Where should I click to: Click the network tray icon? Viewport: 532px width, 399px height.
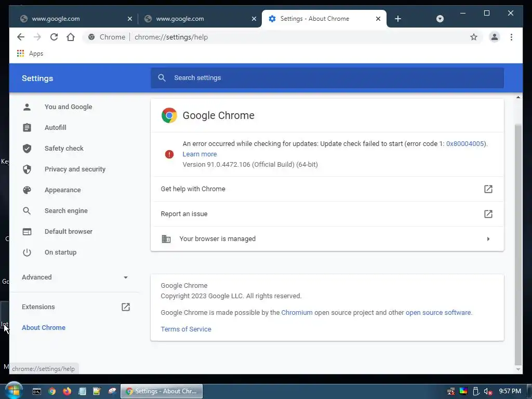[x=451, y=391]
